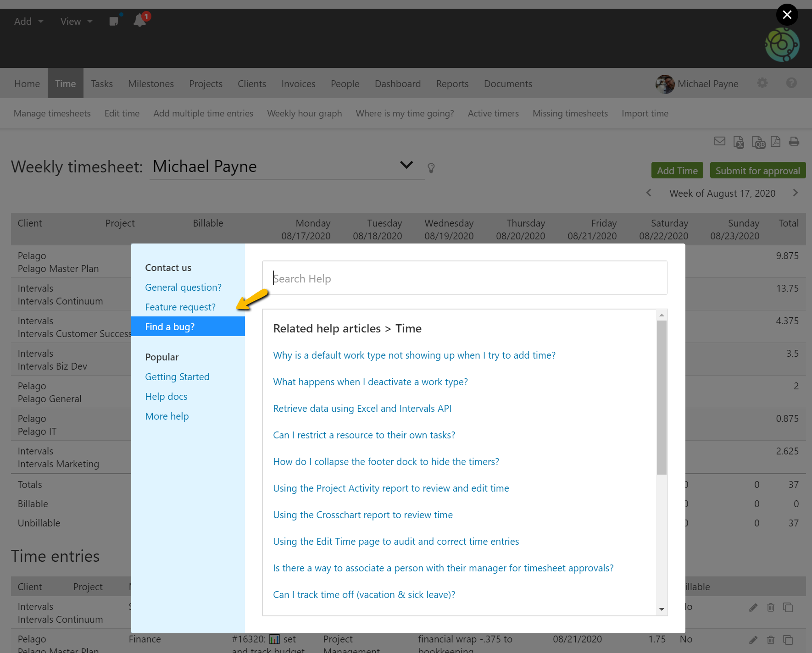Image resolution: width=812 pixels, height=653 pixels.
Task: Expand the Add dropdown menu
Action: tap(28, 22)
